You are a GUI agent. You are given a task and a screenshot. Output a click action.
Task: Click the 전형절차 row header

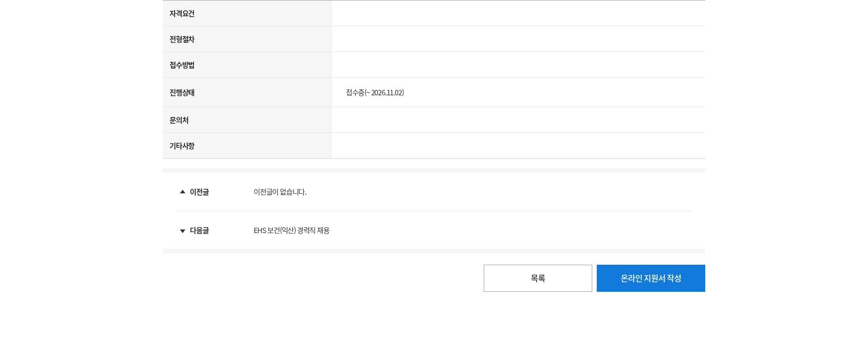pyautogui.click(x=247, y=39)
